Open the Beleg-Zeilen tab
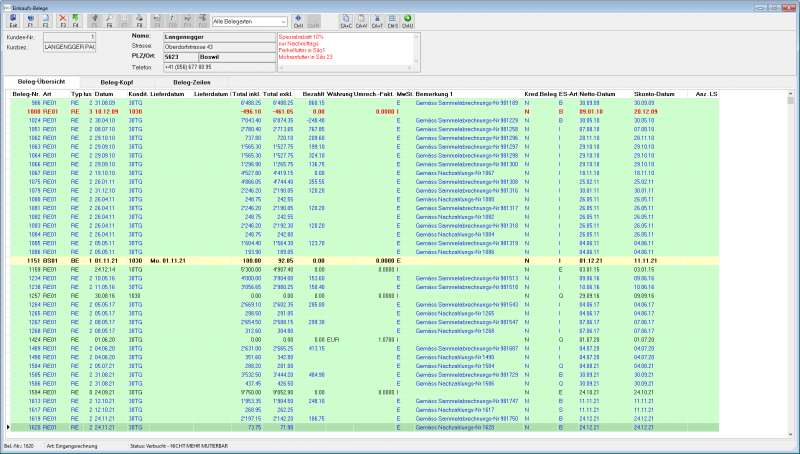Screen dimensions: 800x454 point(192,82)
